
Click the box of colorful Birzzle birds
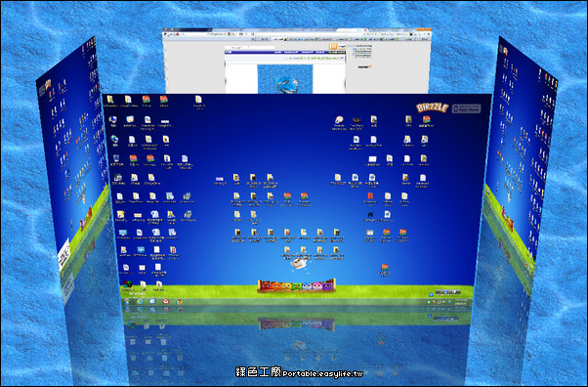(x=296, y=285)
